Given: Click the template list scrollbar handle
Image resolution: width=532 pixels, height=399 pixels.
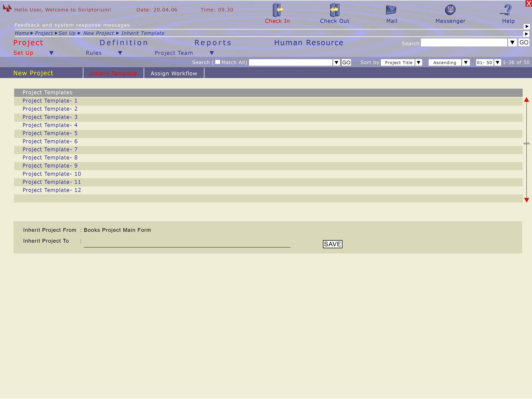Looking at the screenshot, I should (527, 144).
